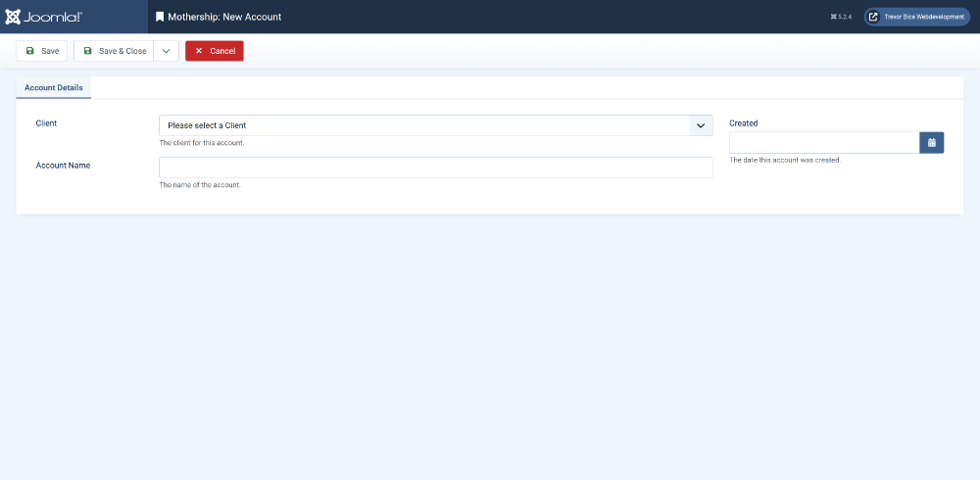Click the 'Mothership: New Account' page title
Image resolution: width=980 pixels, height=480 pixels.
click(x=224, y=17)
